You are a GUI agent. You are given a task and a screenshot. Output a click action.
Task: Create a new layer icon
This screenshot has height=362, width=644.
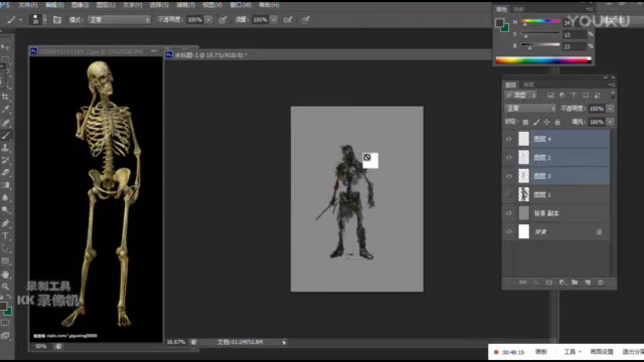click(x=587, y=282)
